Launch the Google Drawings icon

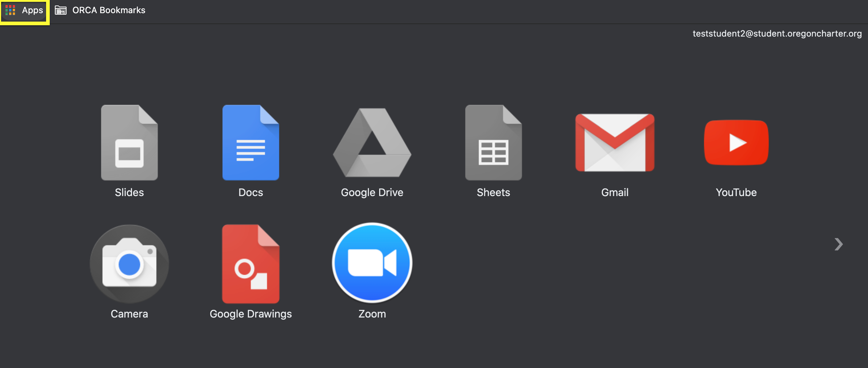(251, 264)
